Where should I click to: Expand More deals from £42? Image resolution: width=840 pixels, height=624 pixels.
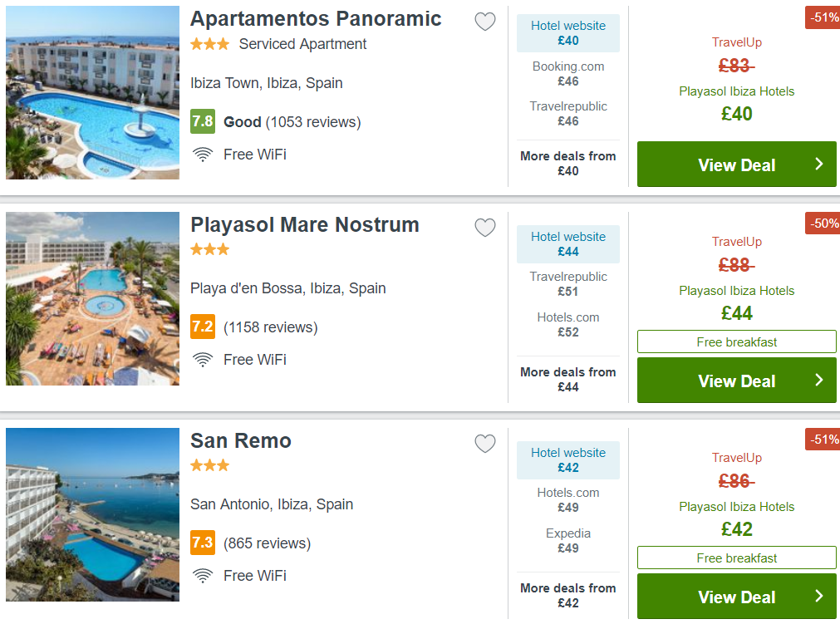point(567,595)
